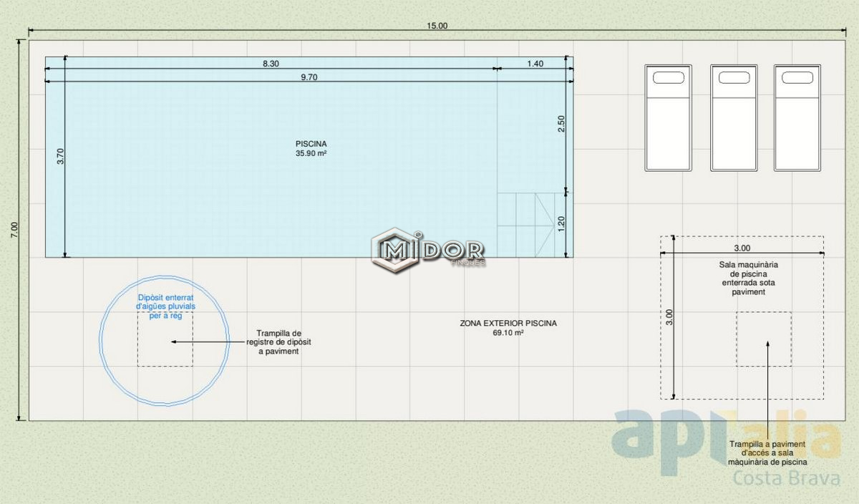Click the 1.40 steps width dimension
Viewport: 859px width, 504px height.
pos(535,64)
